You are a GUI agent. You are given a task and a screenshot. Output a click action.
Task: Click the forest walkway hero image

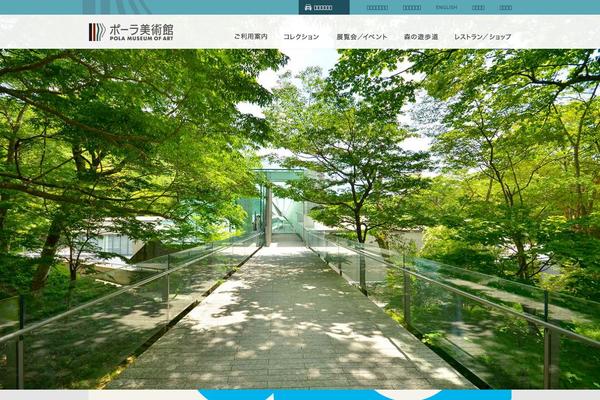(x=300, y=219)
